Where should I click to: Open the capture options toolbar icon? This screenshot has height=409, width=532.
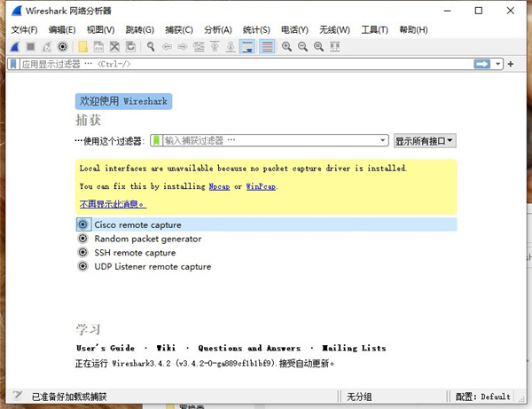point(63,46)
